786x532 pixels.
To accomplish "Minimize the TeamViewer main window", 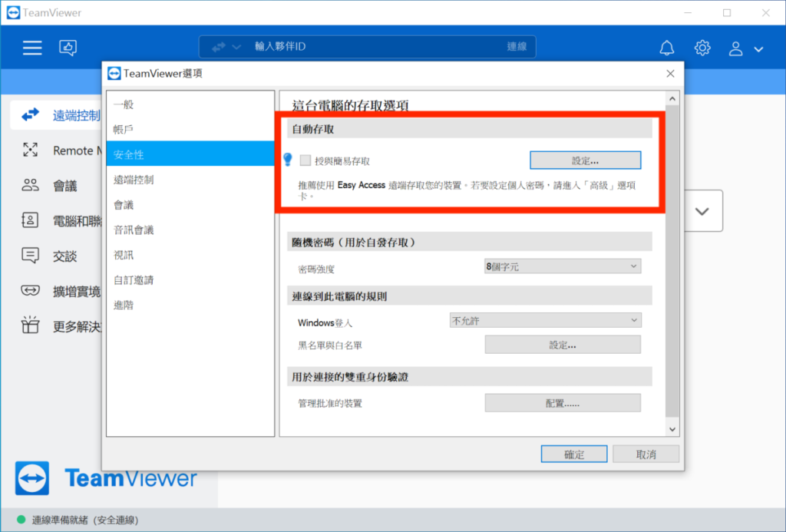I will click(x=688, y=13).
